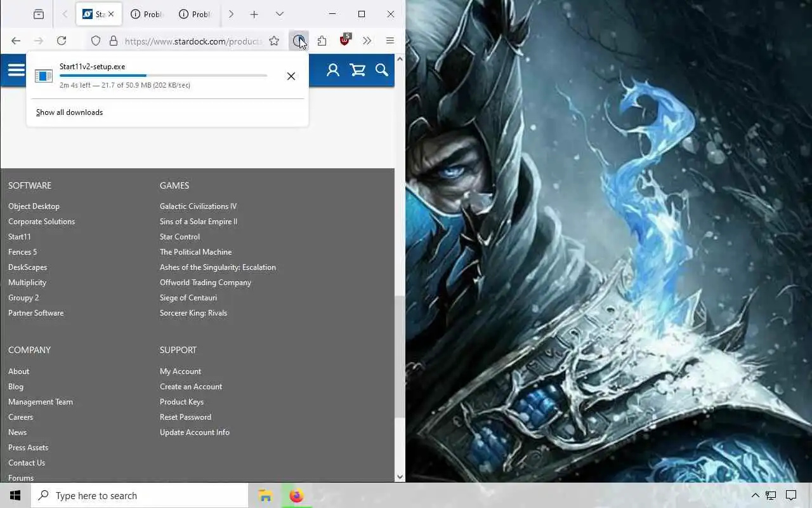Switch to the third Problem tab
The height and width of the screenshot is (508, 812).
(x=195, y=14)
